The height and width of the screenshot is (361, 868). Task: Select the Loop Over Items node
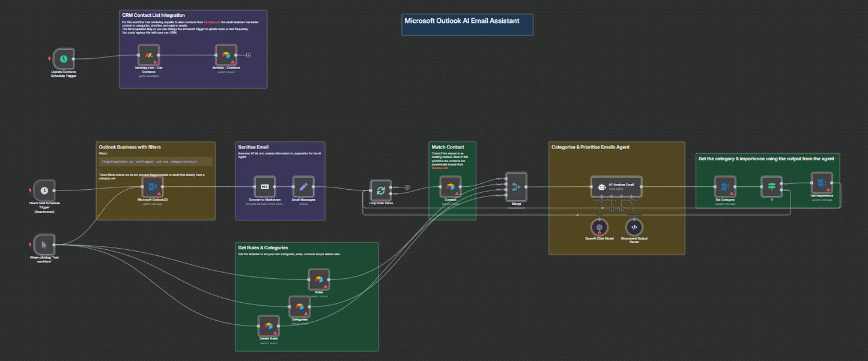[x=380, y=191]
